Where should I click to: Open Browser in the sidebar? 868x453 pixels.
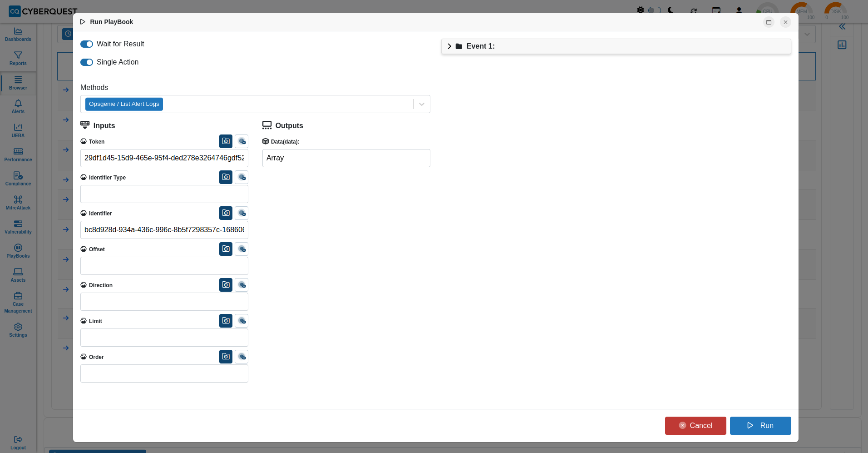[x=18, y=83]
